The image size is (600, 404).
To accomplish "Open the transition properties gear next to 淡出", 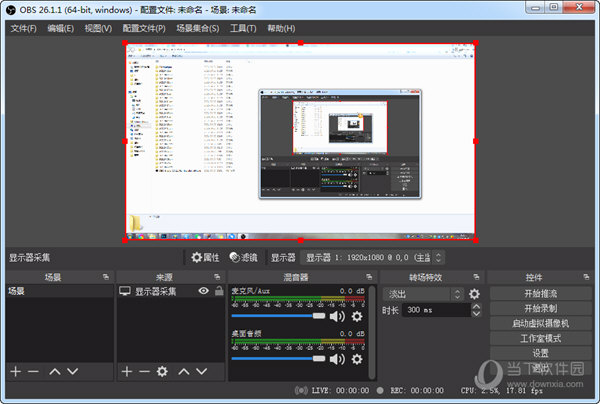I will tap(474, 294).
